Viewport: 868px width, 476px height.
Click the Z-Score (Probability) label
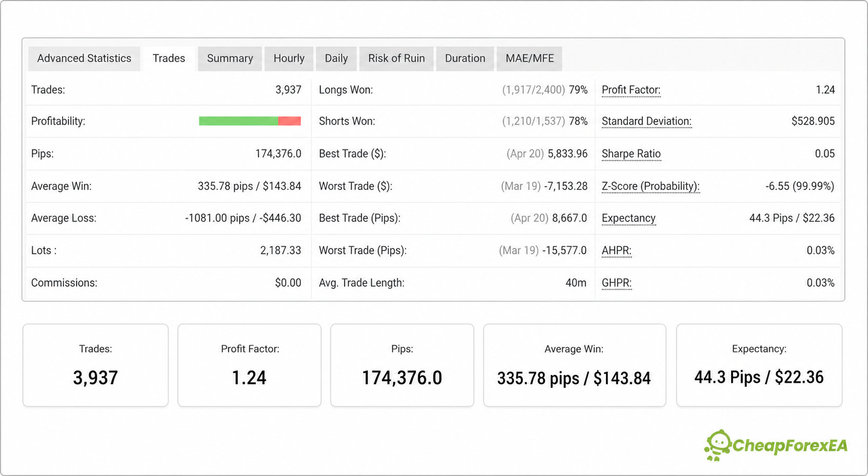coord(651,186)
